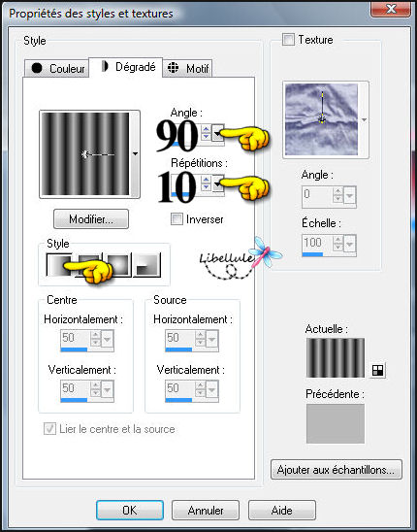Switch to the Motif tab

187,69
